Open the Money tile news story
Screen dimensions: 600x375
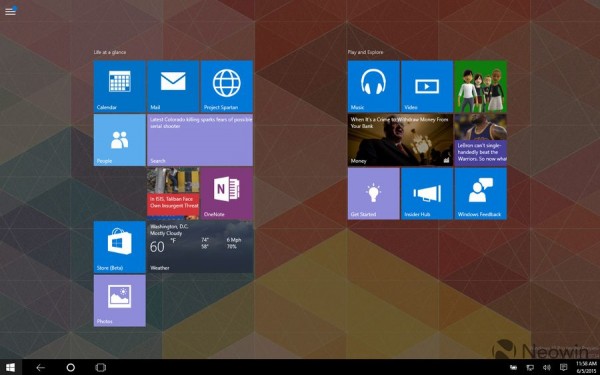(x=400, y=140)
